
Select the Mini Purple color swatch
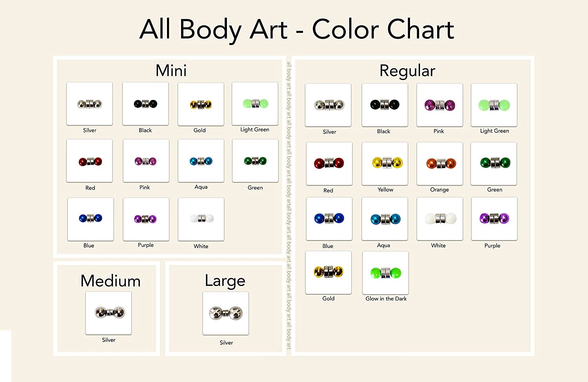pos(146,219)
